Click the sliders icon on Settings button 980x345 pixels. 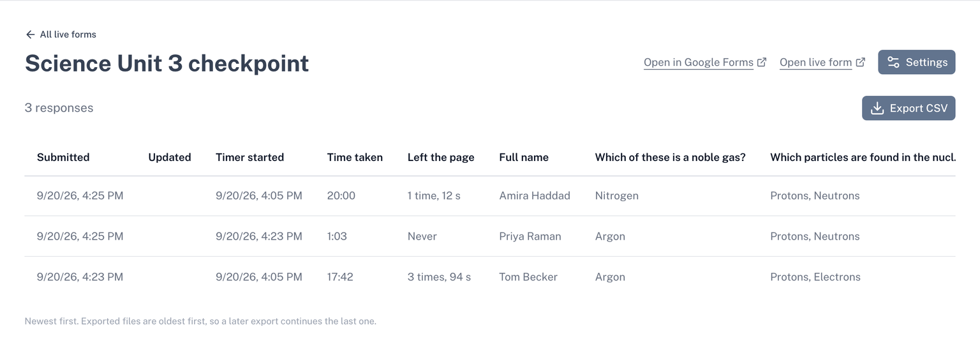tap(893, 62)
